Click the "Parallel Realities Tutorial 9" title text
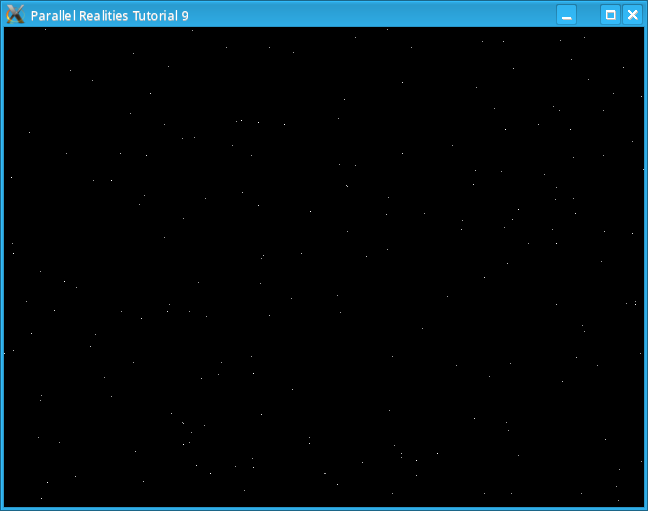Viewport: 648px width, 511px height. 109,16
